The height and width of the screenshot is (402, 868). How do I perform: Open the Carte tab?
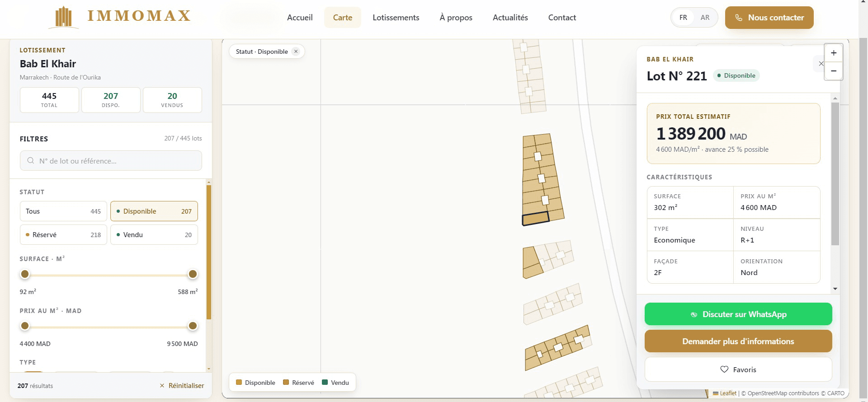pyautogui.click(x=343, y=18)
